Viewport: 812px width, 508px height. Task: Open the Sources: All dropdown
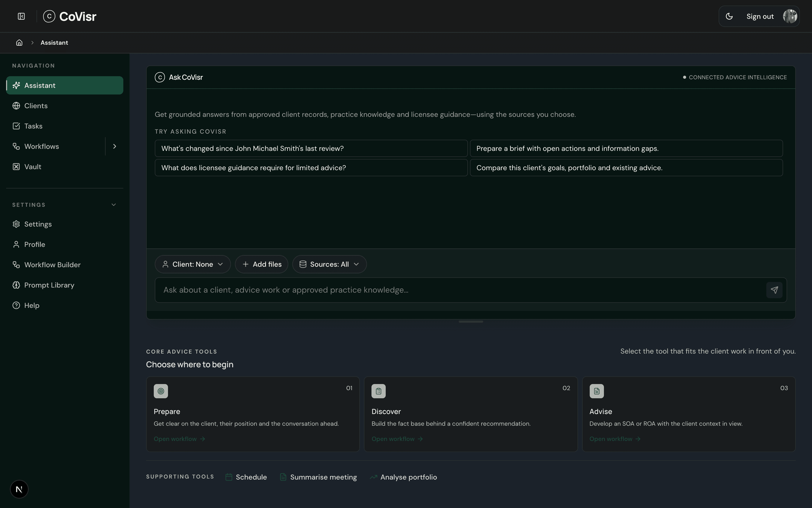(330, 264)
